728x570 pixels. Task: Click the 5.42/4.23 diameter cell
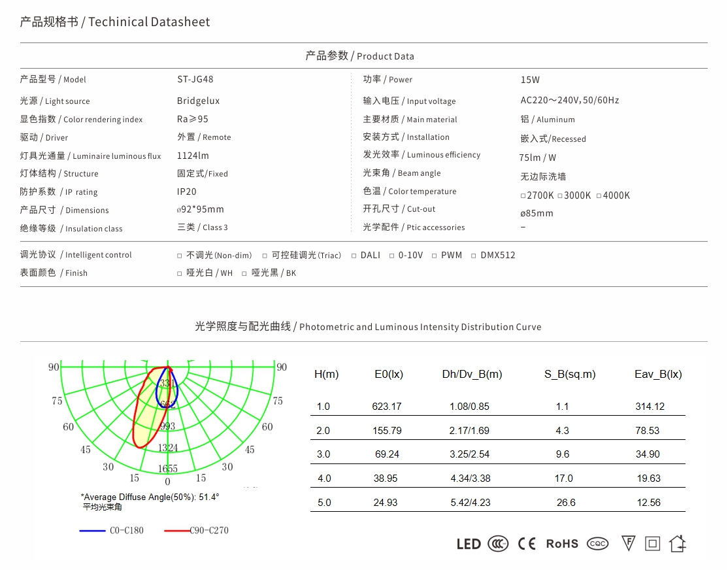(x=471, y=503)
